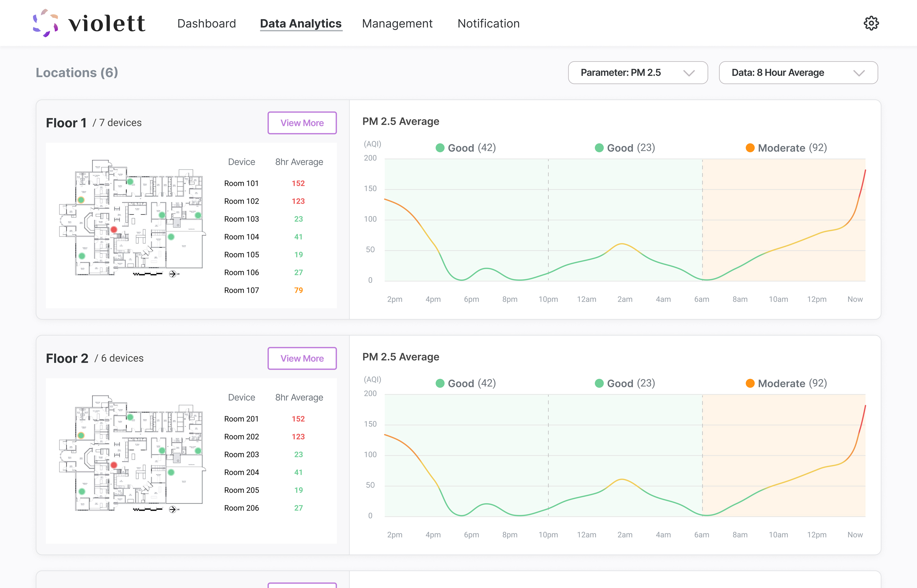Select Room 101 device row
The width and height of the screenshot is (917, 588).
(x=241, y=183)
